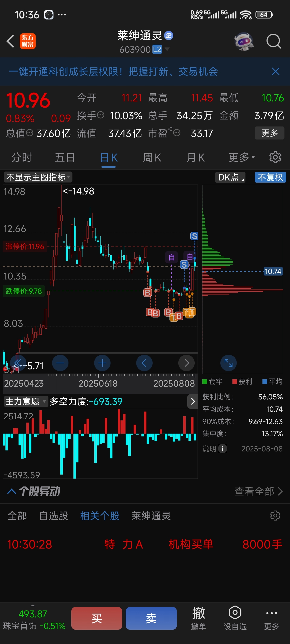290x644 pixels.
Task: Toggle the 不复权 adjustment button
Action: pos(270,177)
